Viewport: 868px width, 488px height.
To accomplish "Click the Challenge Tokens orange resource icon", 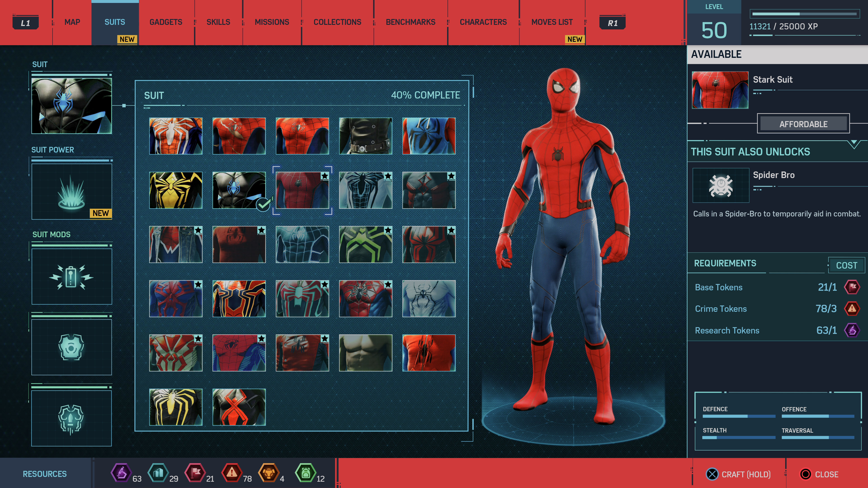I will (269, 472).
